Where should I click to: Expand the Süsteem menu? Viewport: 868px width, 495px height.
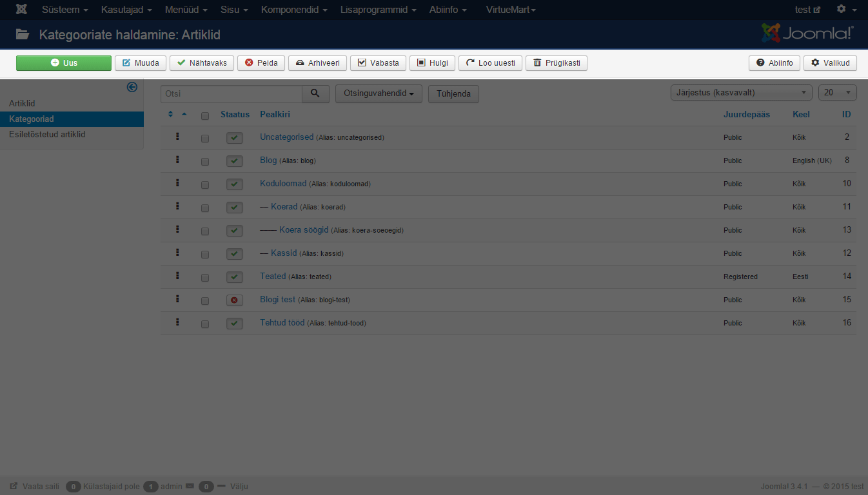pos(64,10)
